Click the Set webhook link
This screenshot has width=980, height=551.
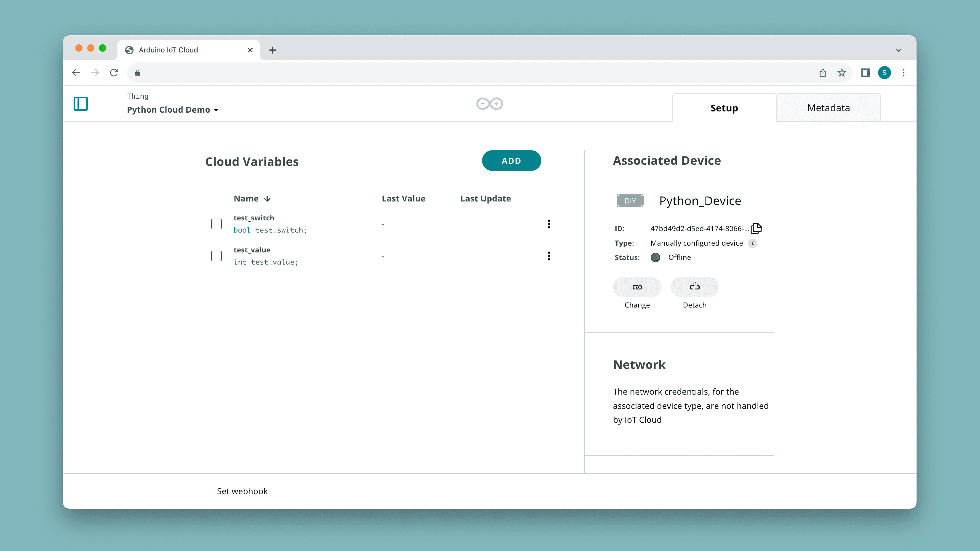coord(242,491)
